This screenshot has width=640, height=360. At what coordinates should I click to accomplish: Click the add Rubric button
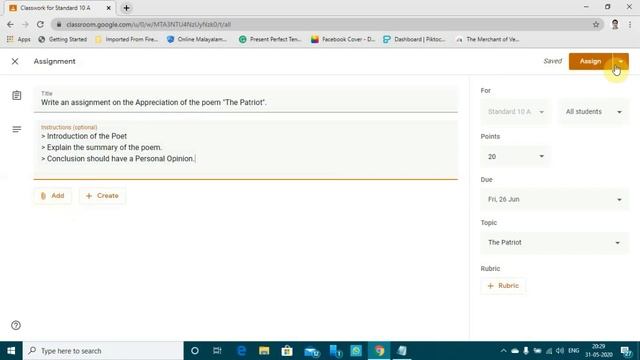point(503,286)
